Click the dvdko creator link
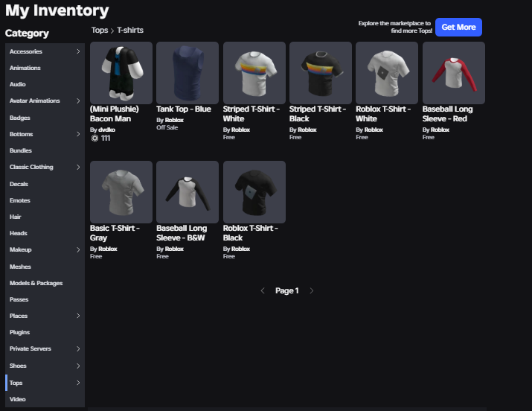 coord(106,130)
